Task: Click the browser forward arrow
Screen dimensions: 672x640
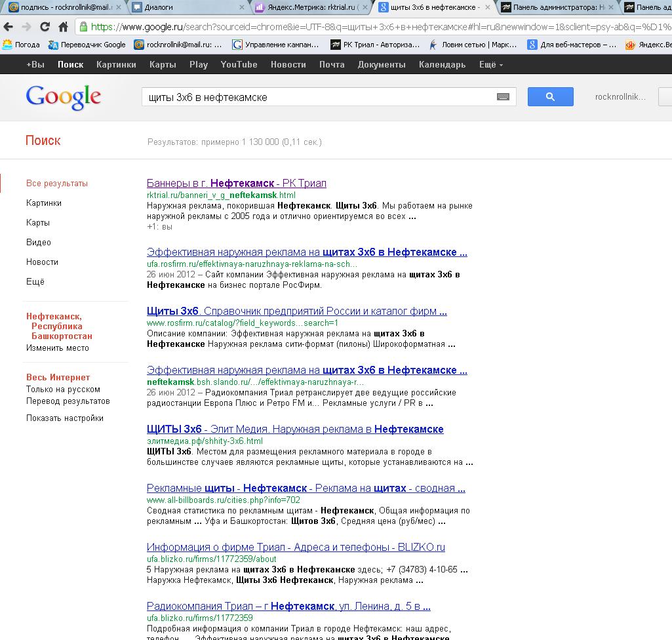Action: coord(27,27)
